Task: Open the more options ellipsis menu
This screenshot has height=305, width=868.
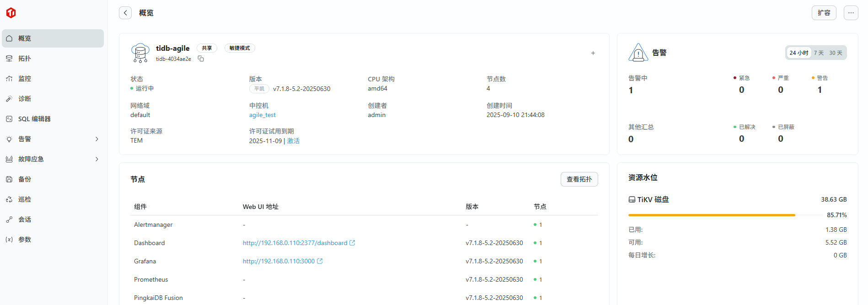Action: [x=851, y=13]
